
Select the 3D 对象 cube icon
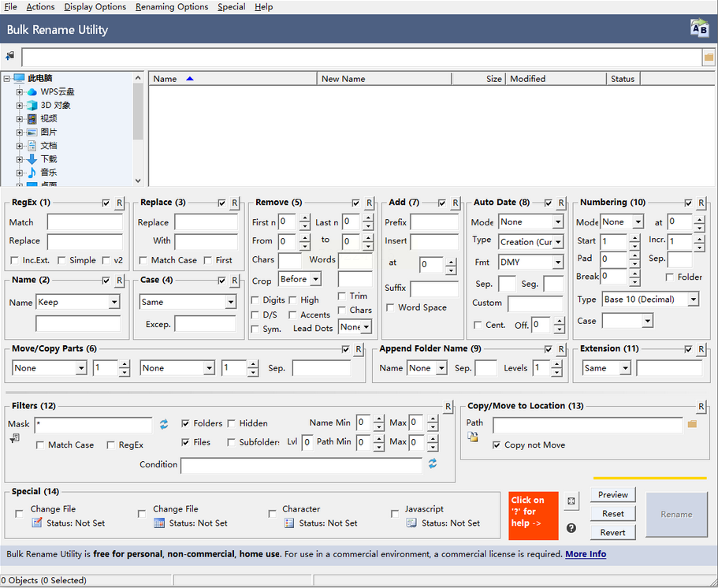click(32, 106)
